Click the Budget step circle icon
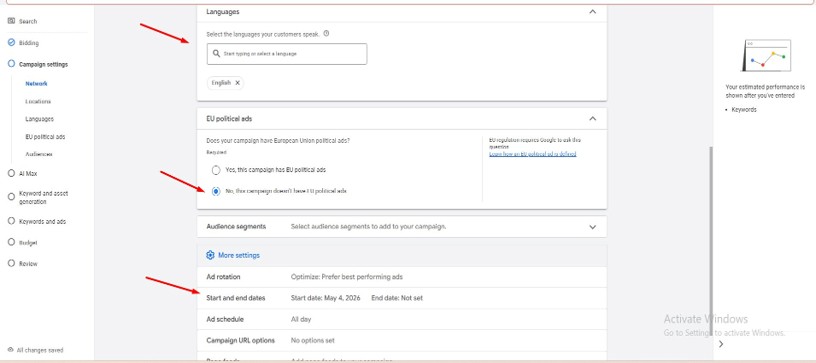 tap(11, 242)
